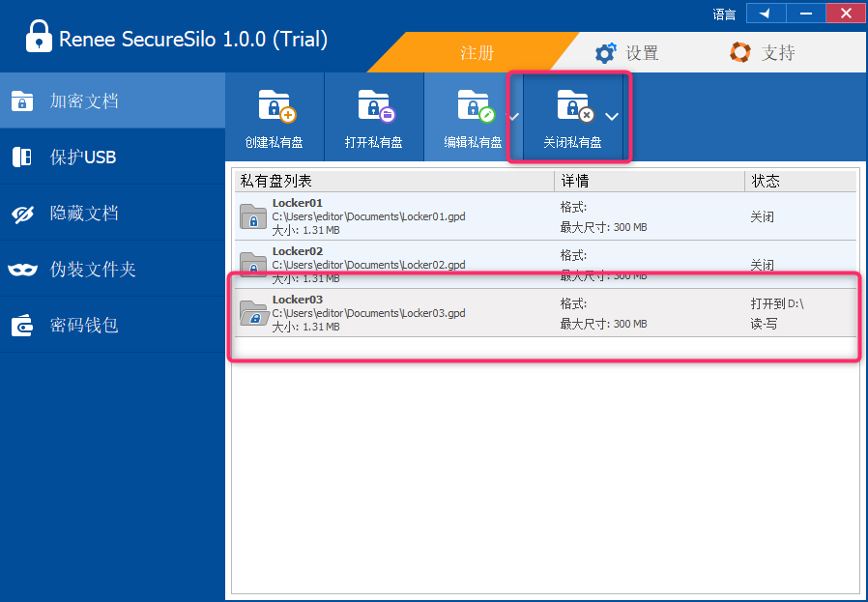The height and width of the screenshot is (602, 868).
Task: Open the 密码钱包 sidebar section
Action: pos(112,325)
